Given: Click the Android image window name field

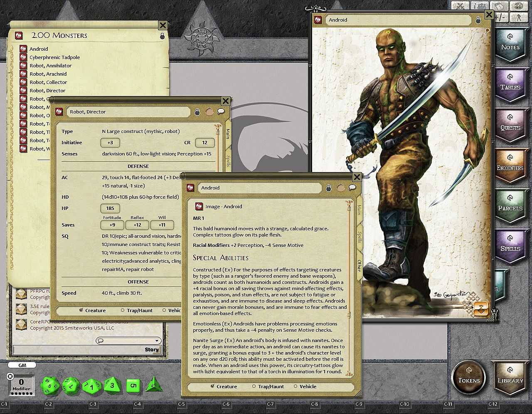Looking at the screenshot, I should [399, 20].
